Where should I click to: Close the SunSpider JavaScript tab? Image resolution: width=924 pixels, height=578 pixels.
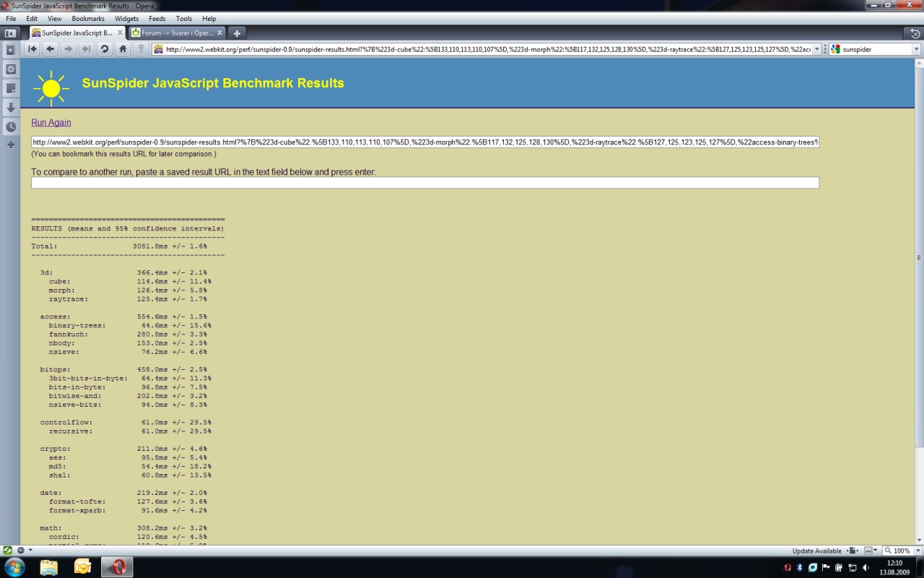click(x=121, y=33)
